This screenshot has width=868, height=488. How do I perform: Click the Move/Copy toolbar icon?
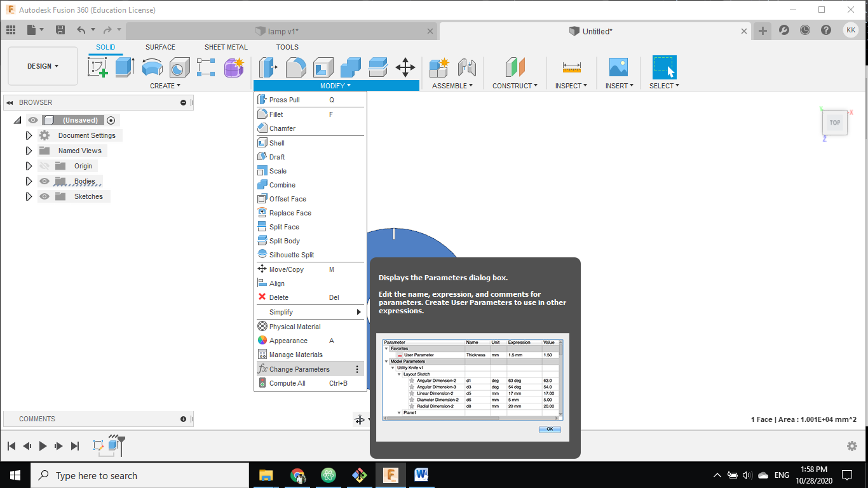tap(405, 67)
